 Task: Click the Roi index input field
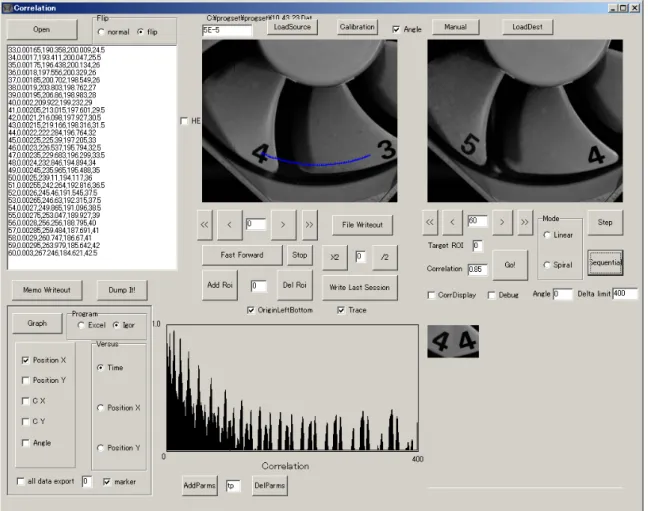click(x=259, y=286)
